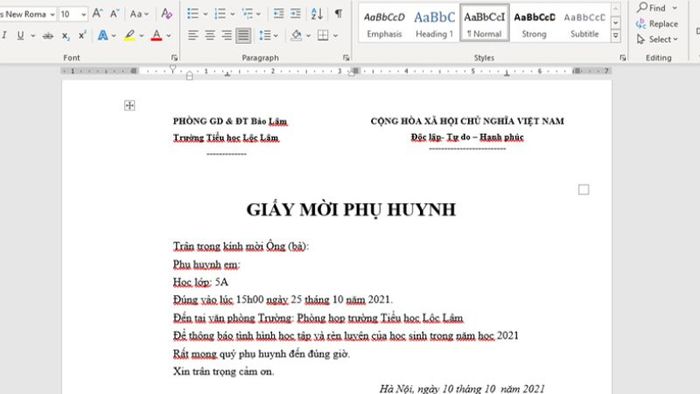This screenshot has height=394, width=700.
Task: Apply the Subtitle style
Action: point(584,24)
